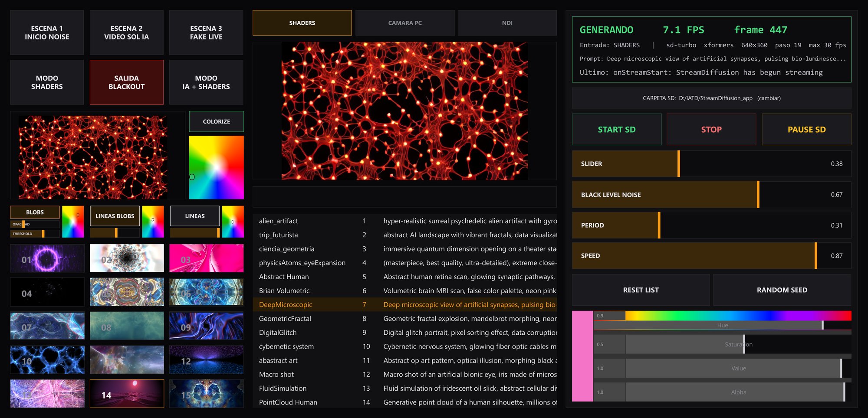Select shader thumbnail 02 with the dark fractal
The width and height of the screenshot is (868, 418).
[127, 258]
